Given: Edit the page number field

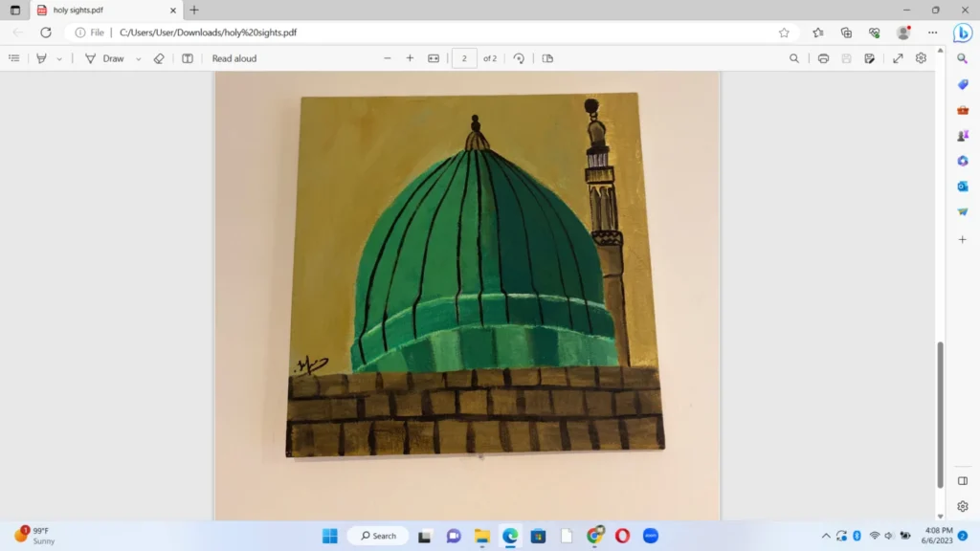Looking at the screenshot, I should (464, 58).
